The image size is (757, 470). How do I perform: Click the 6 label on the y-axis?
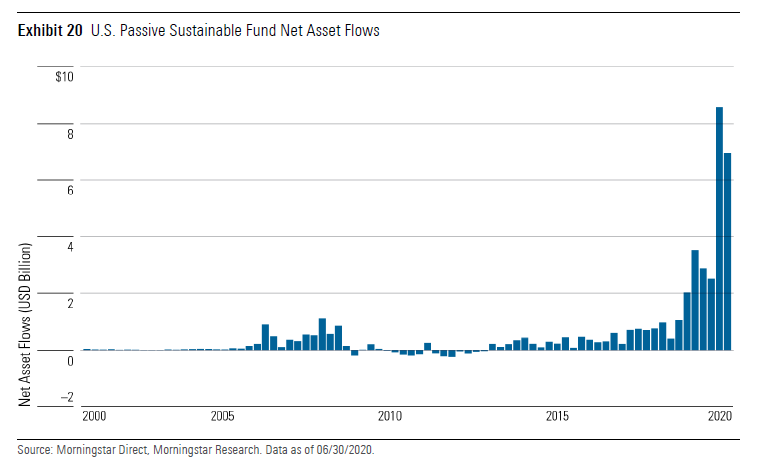(x=68, y=190)
